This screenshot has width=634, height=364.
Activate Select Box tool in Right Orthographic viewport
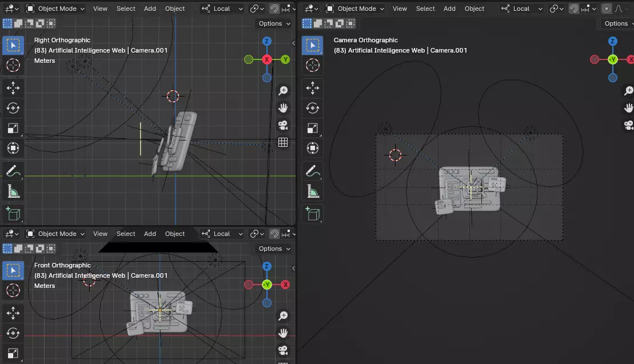[13, 45]
